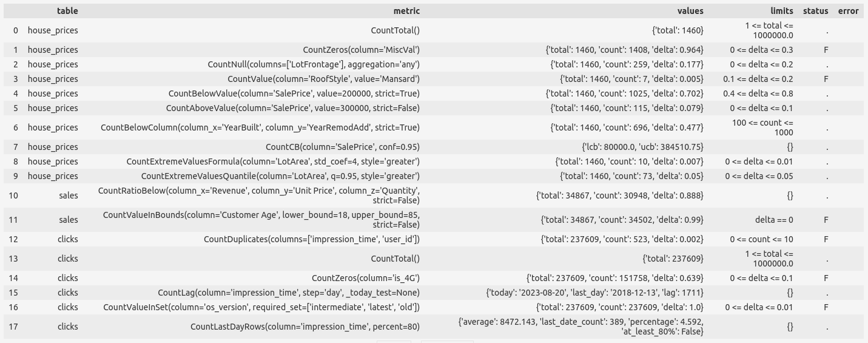Image resolution: width=868 pixels, height=343 pixels.
Task: Click the CountLastDayRows metric cell
Action: tap(304, 327)
